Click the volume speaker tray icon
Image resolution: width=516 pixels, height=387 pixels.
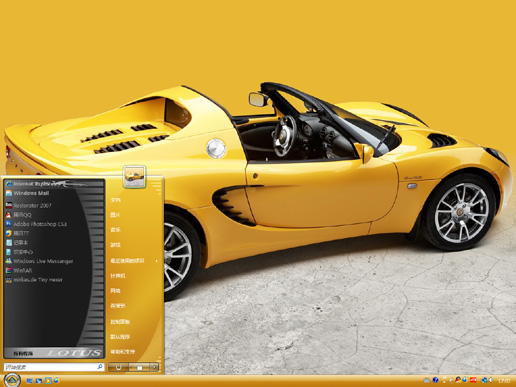coord(490,380)
